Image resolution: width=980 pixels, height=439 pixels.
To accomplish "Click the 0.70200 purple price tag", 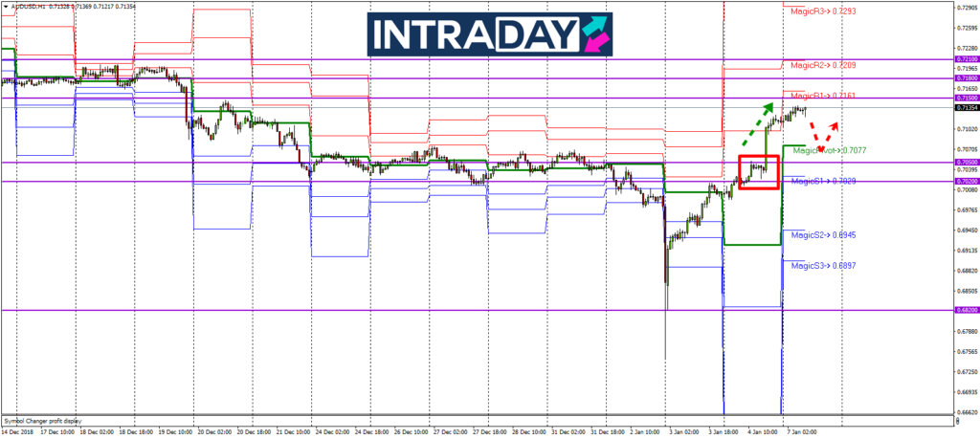I will pos(967,181).
